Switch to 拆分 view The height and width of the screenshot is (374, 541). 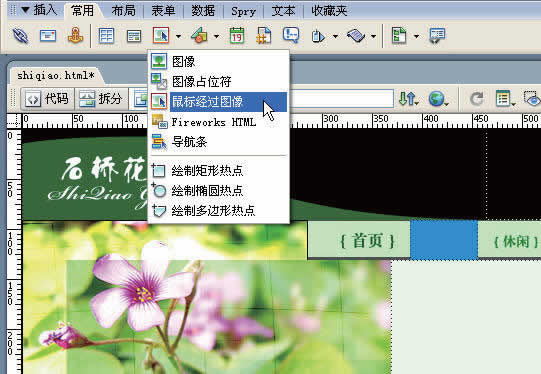coord(101,99)
